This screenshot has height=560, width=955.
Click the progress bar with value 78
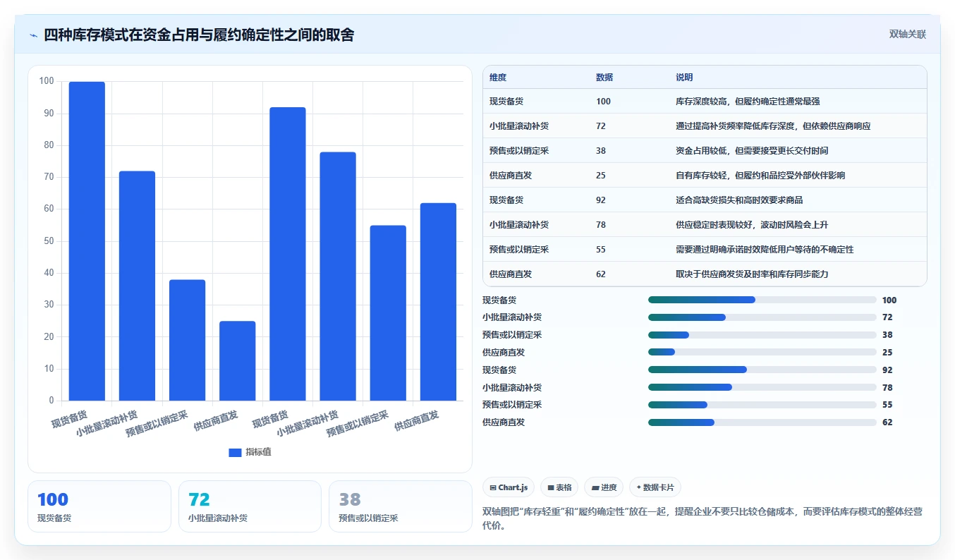pos(762,387)
